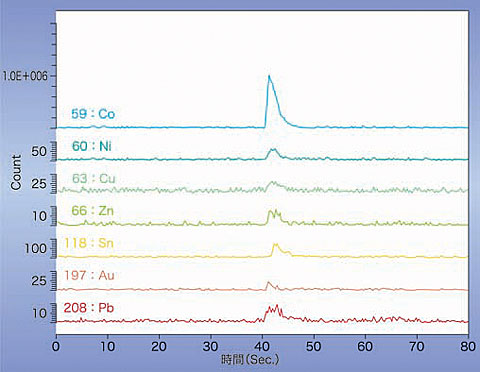Click the 100 scale label beside Sn
The height and width of the screenshot is (372, 480).
35,249
